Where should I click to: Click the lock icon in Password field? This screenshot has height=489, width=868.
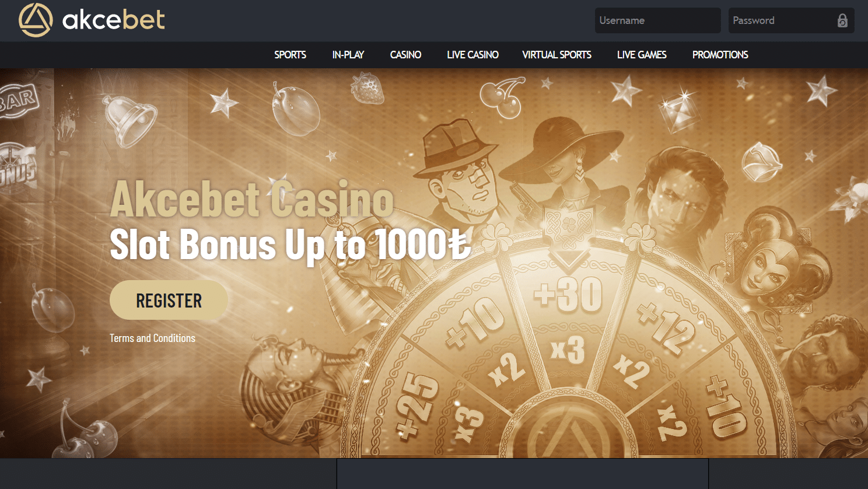pyautogui.click(x=842, y=20)
